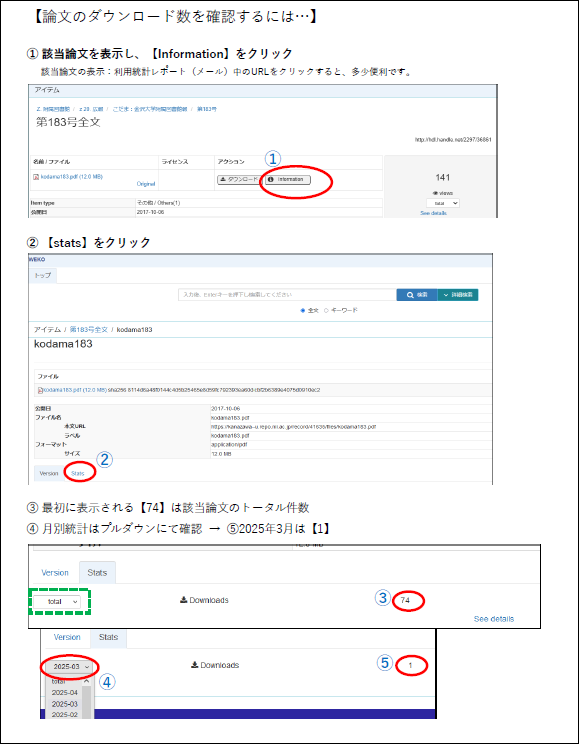Click the kodama183.pdf link in the ファイル section
This screenshot has width=579, height=744.
click(x=75, y=390)
